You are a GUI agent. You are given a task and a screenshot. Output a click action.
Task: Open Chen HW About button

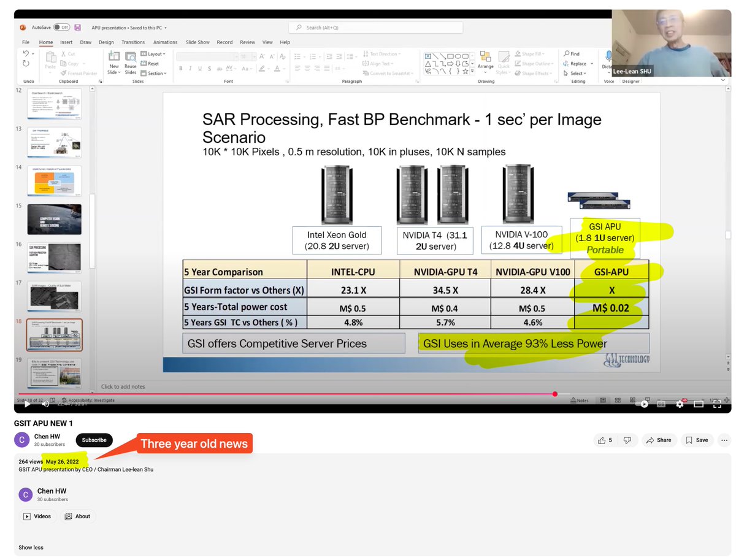click(78, 516)
